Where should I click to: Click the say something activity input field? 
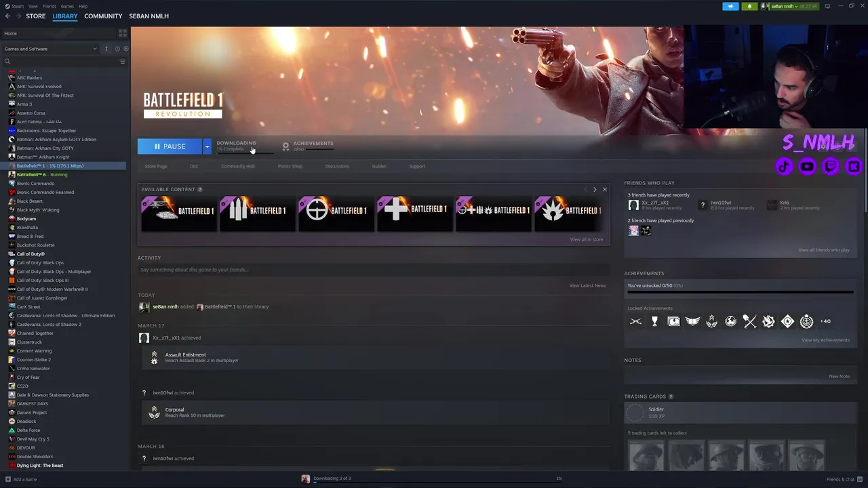click(x=374, y=270)
